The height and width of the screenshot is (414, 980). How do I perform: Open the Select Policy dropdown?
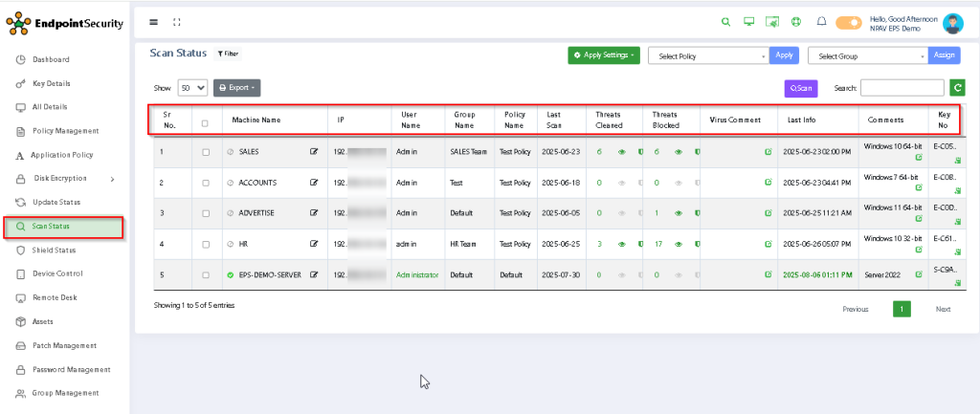point(708,56)
